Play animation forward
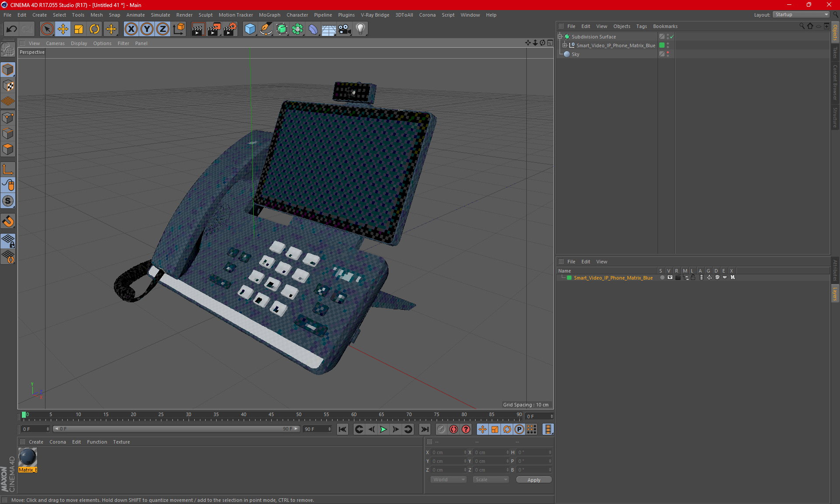This screenshot has width=840, height=504. click(383, 429)
